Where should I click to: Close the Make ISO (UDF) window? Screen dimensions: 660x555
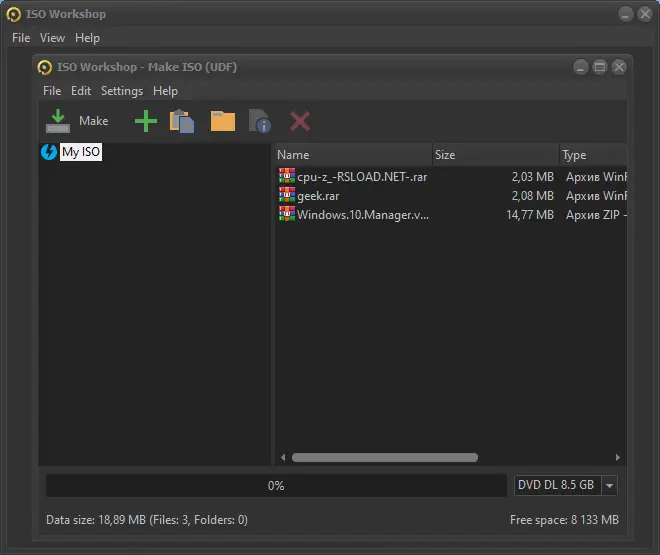tap(619, 67)
